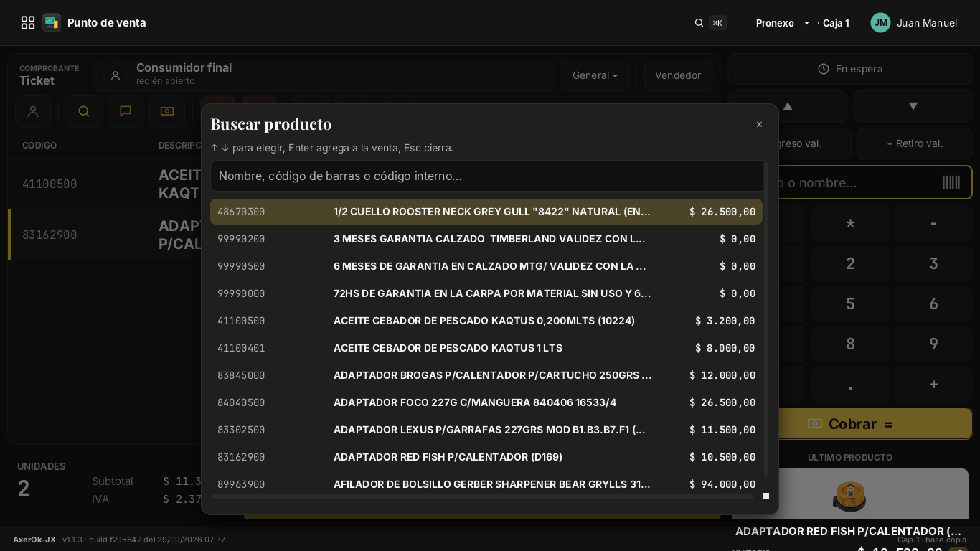Click the Punto de venta app icon
This screenshot has height=551, width=980.
(x=52, y=23)
